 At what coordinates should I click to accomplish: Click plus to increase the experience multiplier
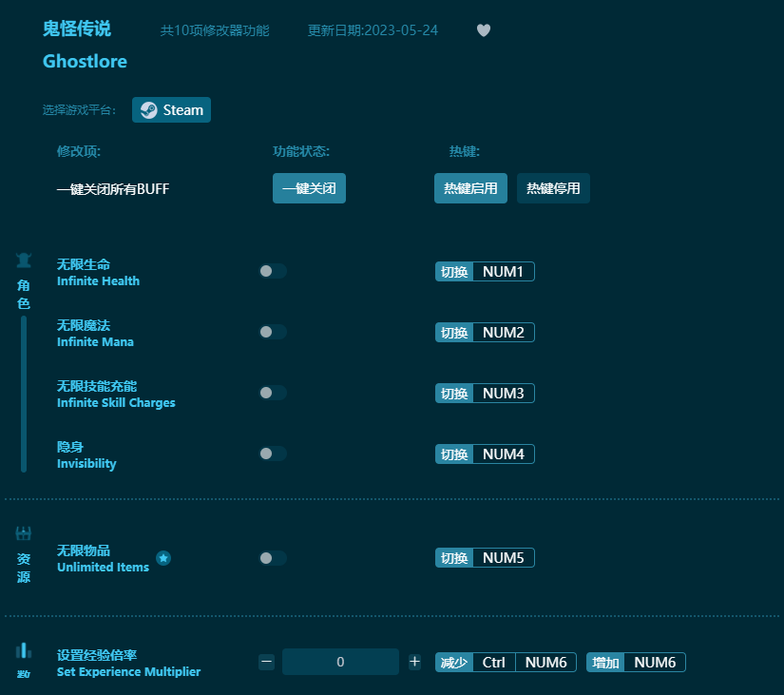tap(412, 662)
